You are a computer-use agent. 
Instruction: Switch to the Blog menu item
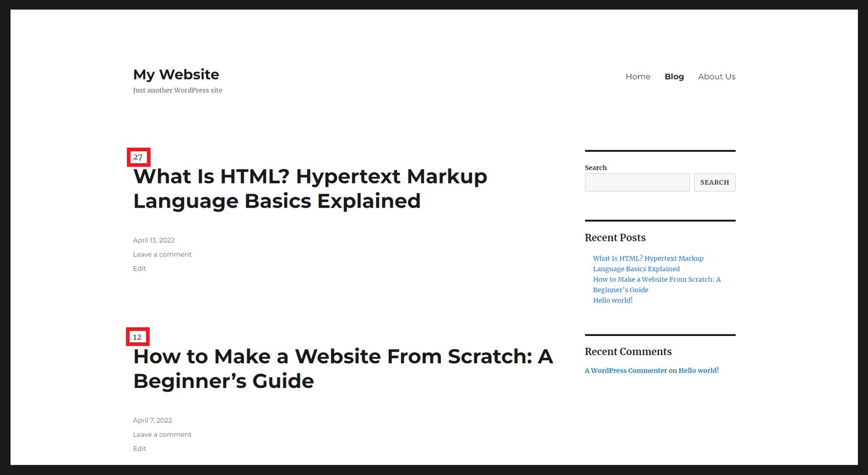674,76
